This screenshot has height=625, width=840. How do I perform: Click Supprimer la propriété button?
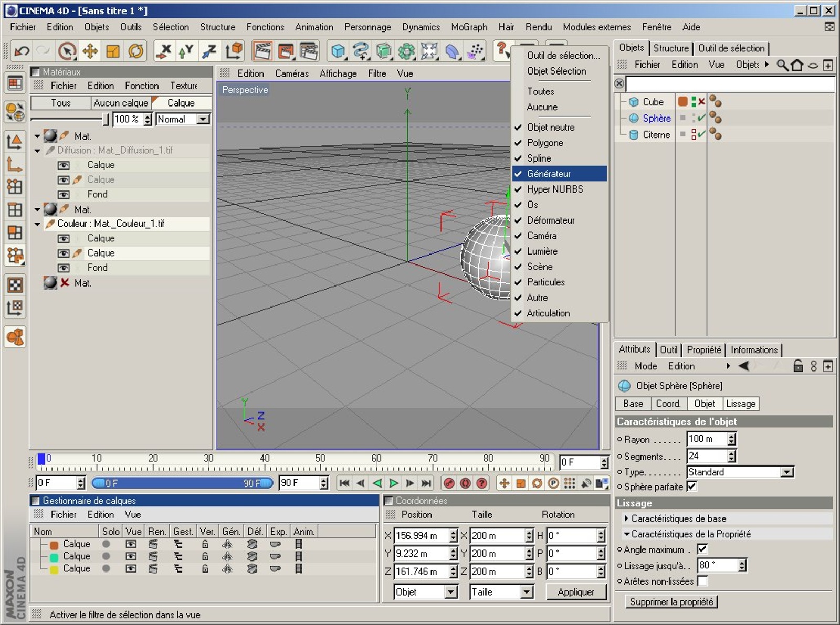671,602
